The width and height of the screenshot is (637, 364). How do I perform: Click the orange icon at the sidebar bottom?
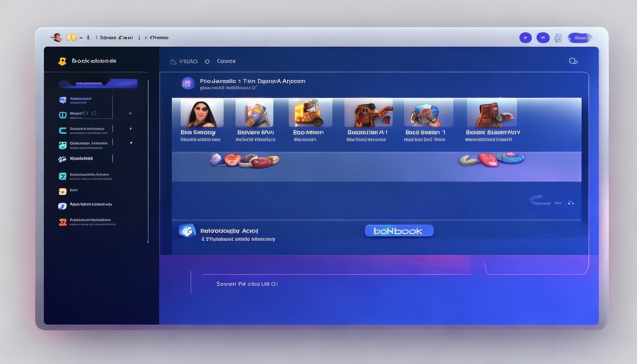(x=62, y=222)
